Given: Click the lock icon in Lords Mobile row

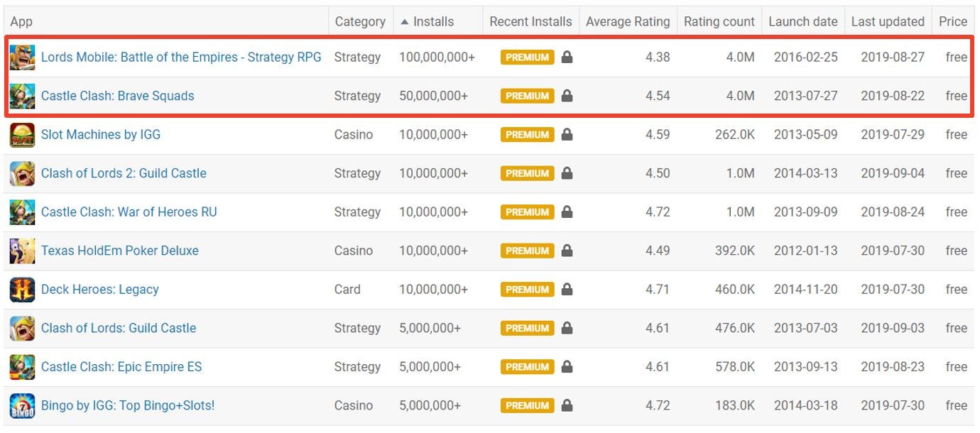Looking at the screenshot, I should tap(567, 57).
